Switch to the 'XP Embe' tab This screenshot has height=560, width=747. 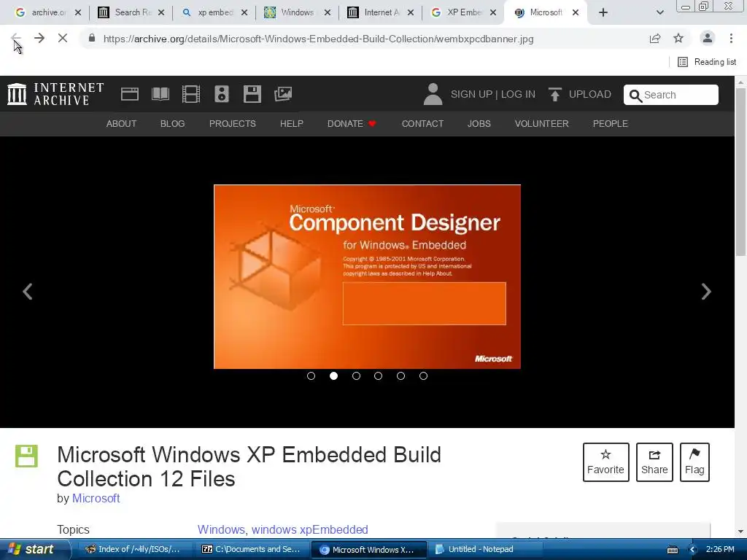point(463,12)
